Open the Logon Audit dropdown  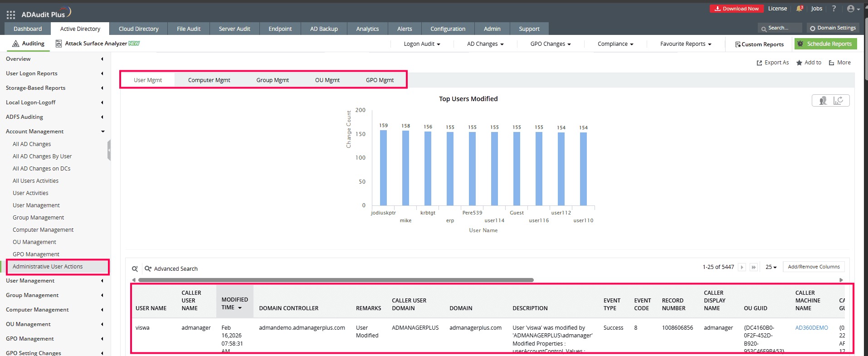(x=422, y=44)
